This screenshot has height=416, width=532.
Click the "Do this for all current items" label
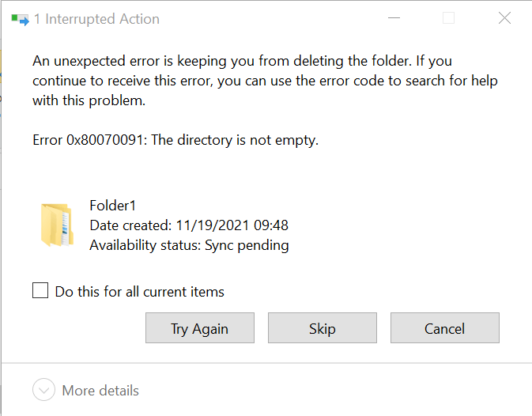point(139,292)
